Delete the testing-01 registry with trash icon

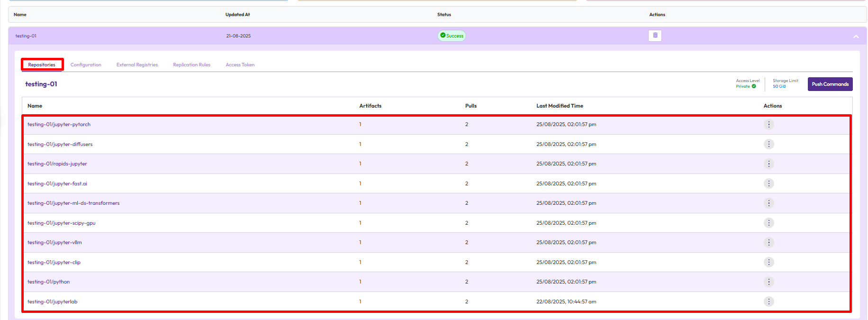655,36
